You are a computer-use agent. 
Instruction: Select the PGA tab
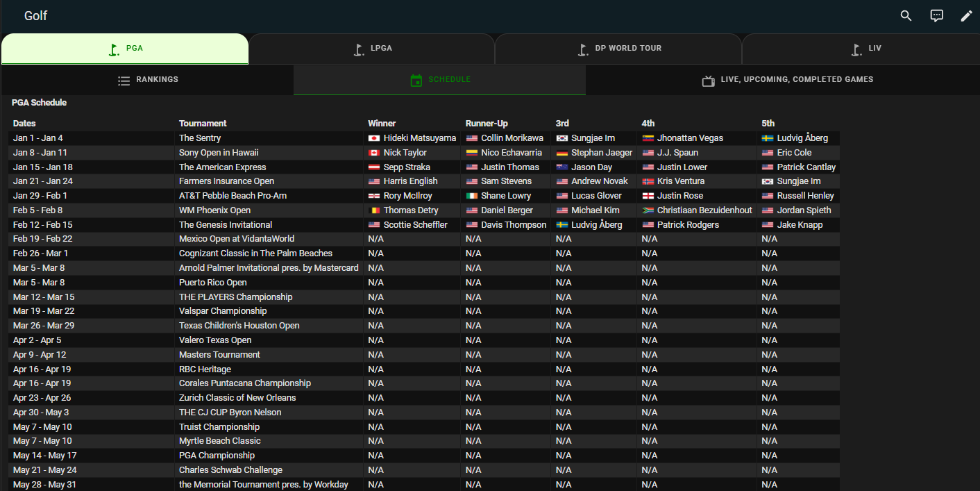[125, 49]
